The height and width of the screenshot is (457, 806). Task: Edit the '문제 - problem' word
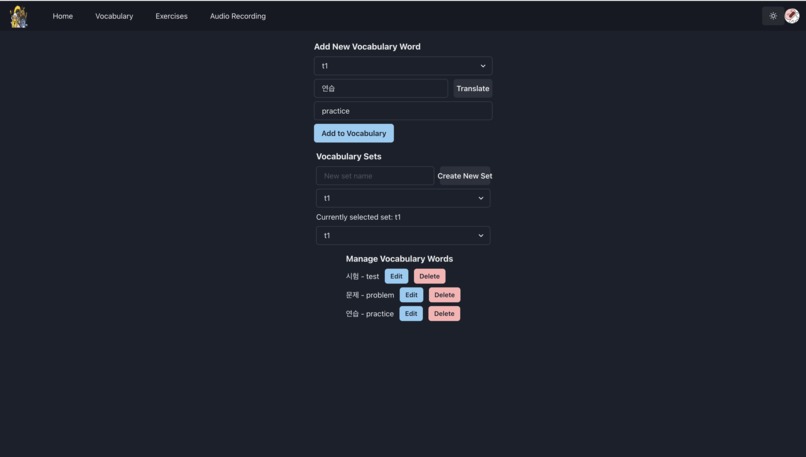[411, 295]
